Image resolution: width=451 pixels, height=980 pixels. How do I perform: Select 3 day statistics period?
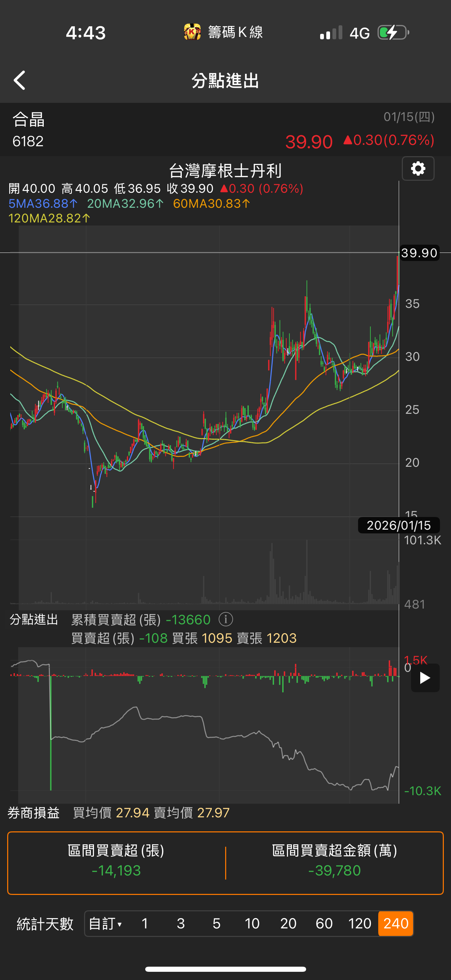point(181,923)
